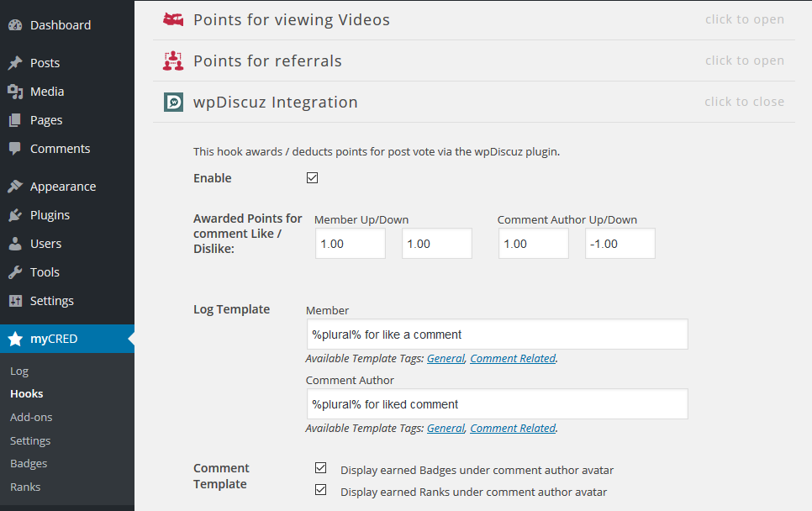The image size is (812, 511).
Task: Open the Add-ons submenu item
Action: point(30,417)
